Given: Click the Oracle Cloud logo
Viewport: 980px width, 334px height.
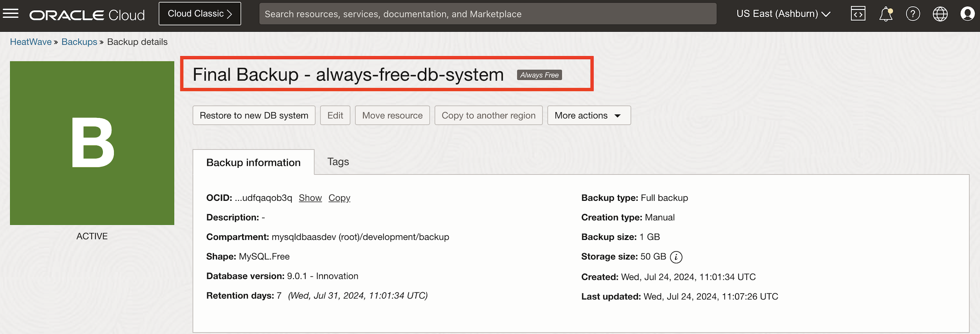Looking at the screenshot, I should (87, 15).
